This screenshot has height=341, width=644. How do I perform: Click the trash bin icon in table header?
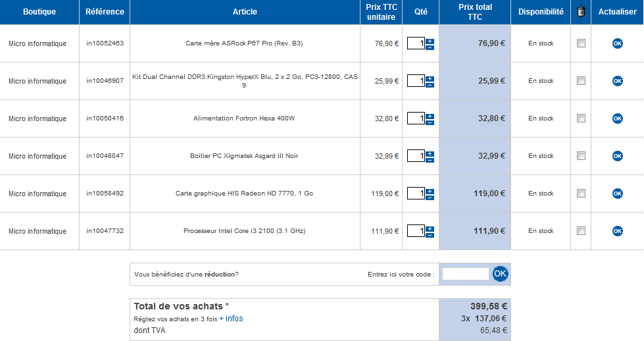[580, 12]
